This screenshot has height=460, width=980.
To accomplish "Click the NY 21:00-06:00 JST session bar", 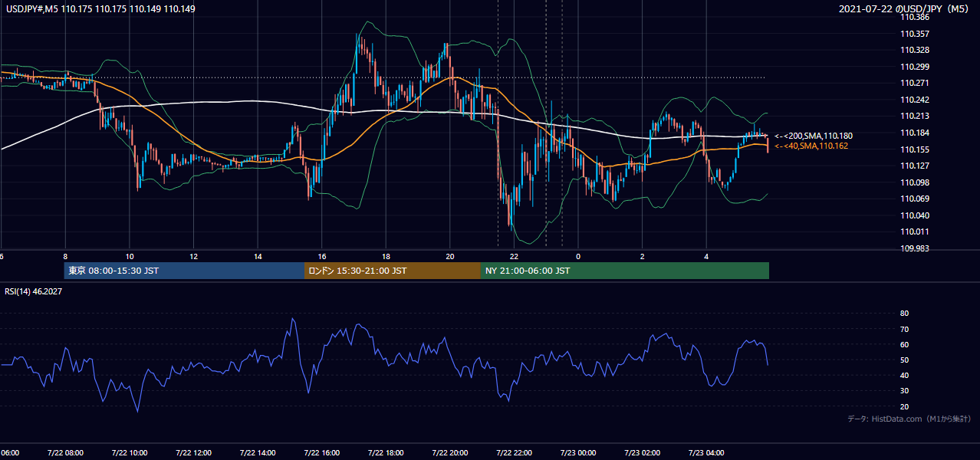I will tap(625, 271).
